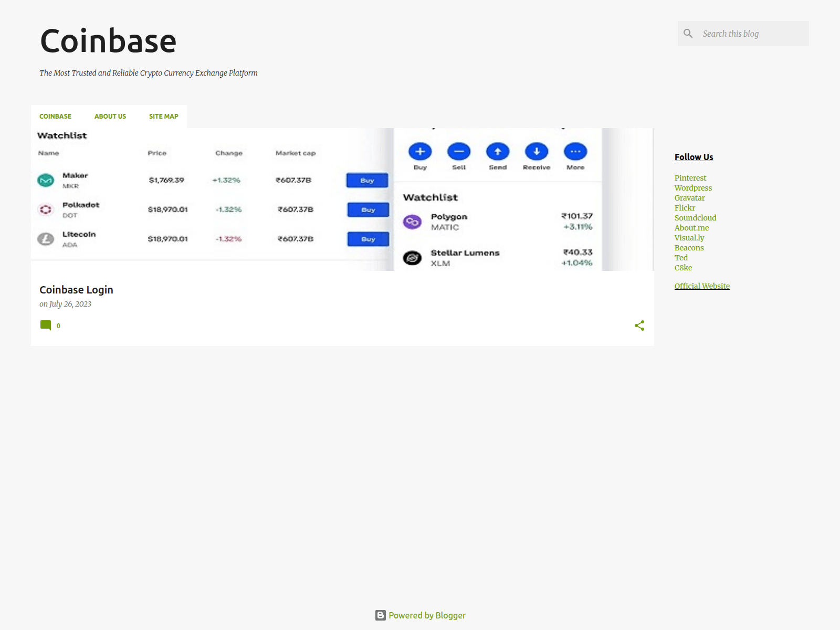Open the About.me link

coord(691,228)
